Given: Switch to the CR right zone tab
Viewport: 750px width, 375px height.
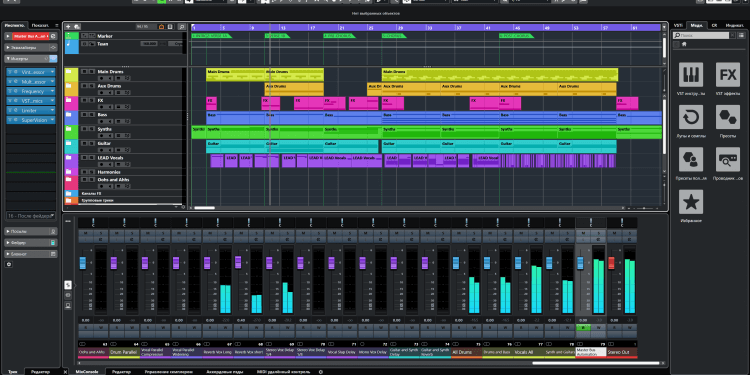Looking at the screenshot, I should 714,25.
